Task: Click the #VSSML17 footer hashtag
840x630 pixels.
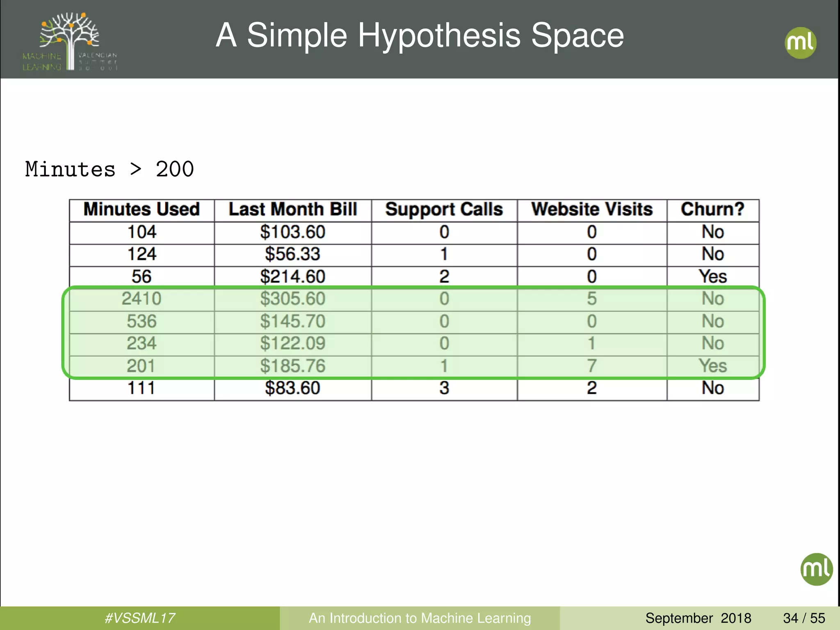Action: (139, 618)
